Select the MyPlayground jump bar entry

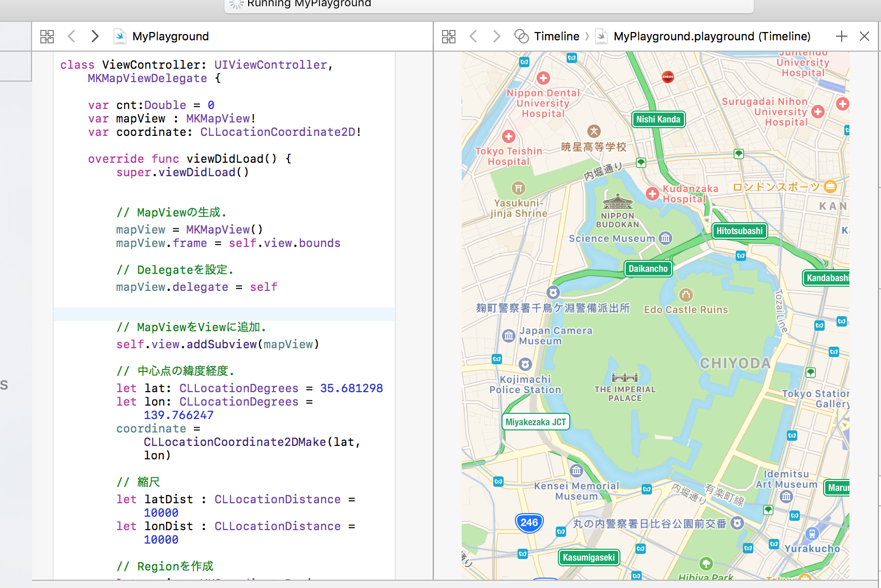pos(171,36)
